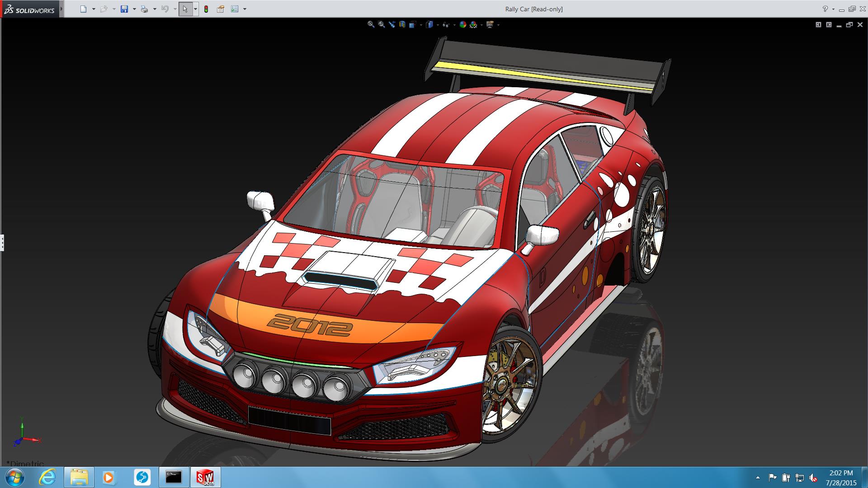Screen dimensions: 868x488
Task: Expand the SolidWorks menu flyout arrow
Action: pos(61,9)
